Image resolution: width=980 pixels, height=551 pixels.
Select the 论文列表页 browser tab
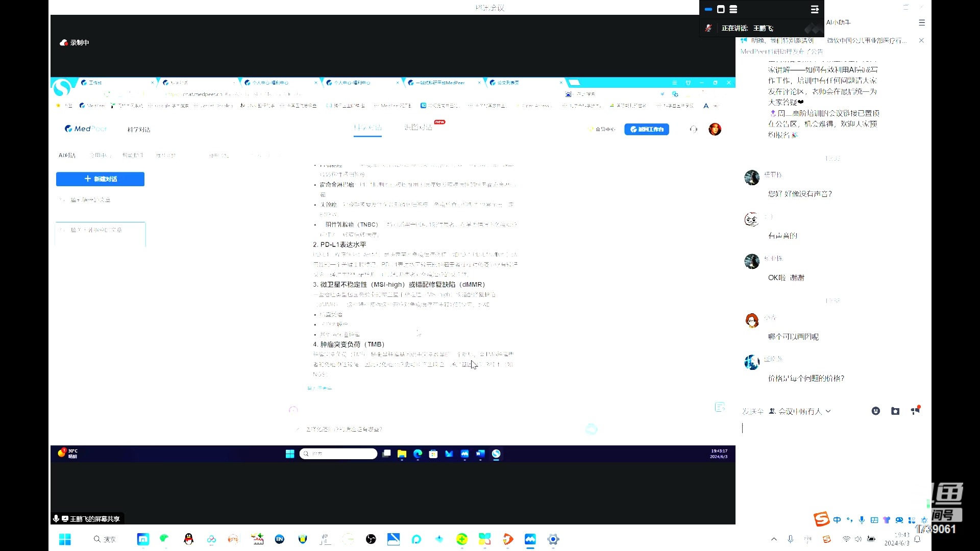pos(526,83)
